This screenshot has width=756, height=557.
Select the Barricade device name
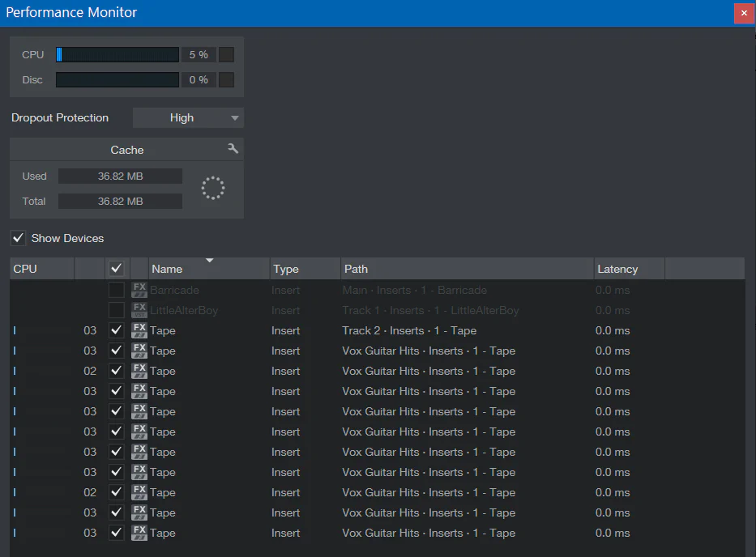pyautogui.click(x=174, y=290)
